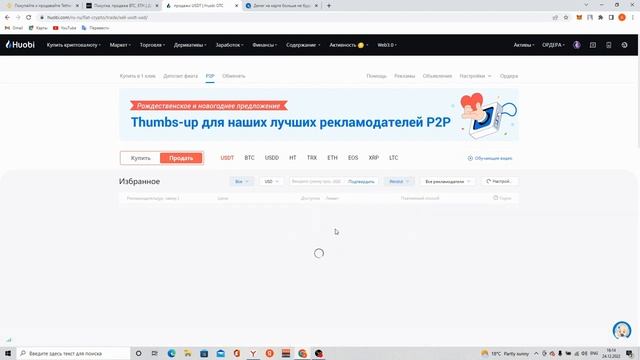This screenshot has height=360, width=640.
Task: Open the language globe icon in Huobi header
Action: (624, 45)
